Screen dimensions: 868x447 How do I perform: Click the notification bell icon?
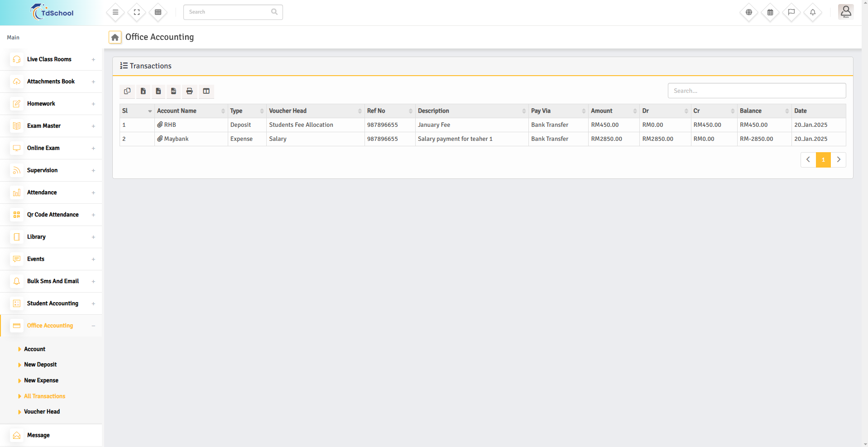click(x=812, y=12)
